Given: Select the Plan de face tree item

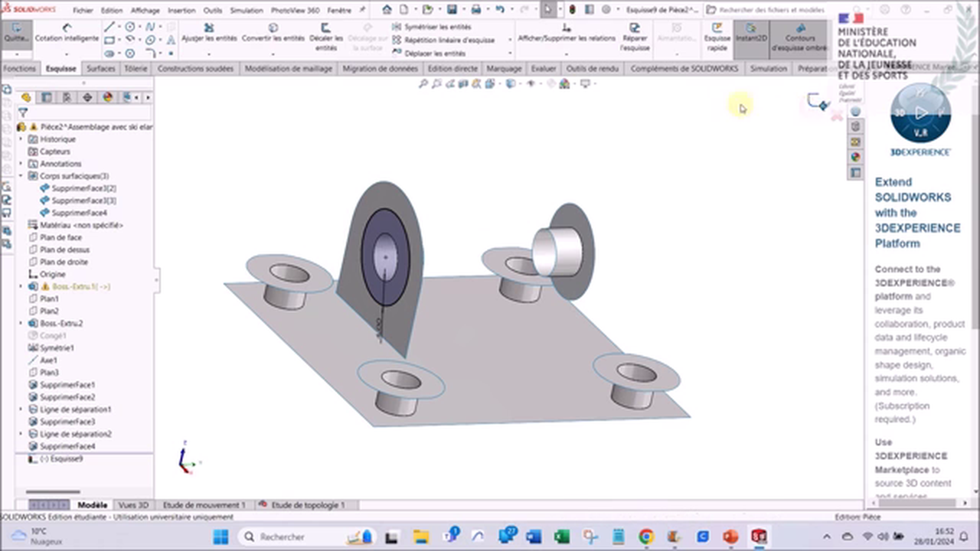Looking at the screenshot, I should 60,237.
